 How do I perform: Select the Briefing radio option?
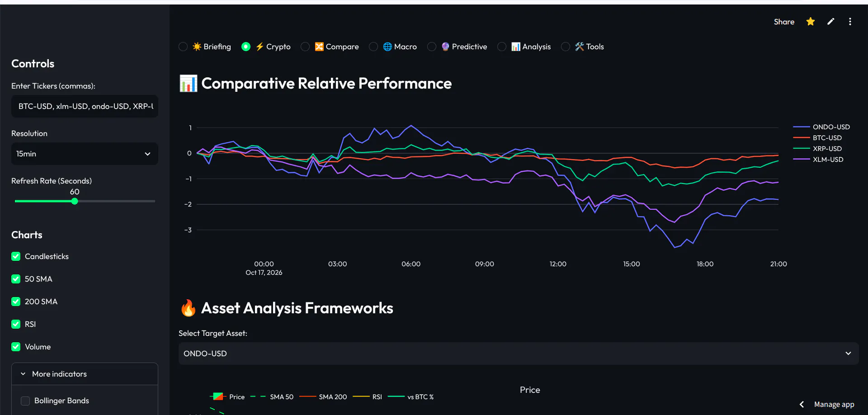point(183,47)
